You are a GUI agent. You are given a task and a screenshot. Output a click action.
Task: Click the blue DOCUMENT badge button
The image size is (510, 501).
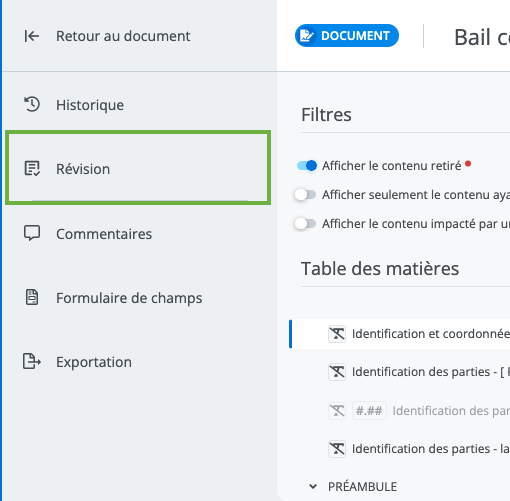pyautogui.click(x=347, y=36)
